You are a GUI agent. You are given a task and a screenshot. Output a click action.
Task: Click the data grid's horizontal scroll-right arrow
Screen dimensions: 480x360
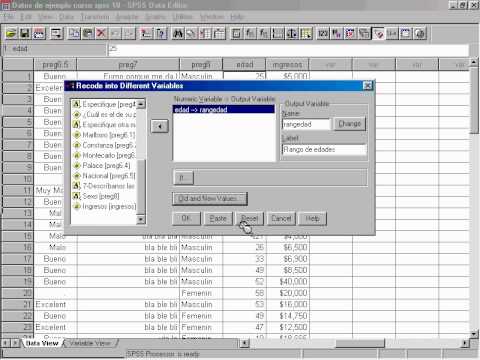pos(465,343)
